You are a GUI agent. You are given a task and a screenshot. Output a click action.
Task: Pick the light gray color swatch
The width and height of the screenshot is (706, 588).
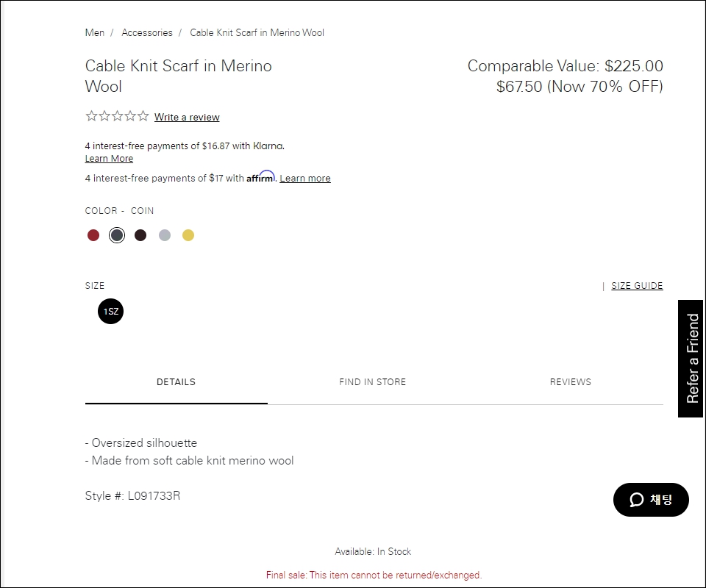pyautogui.click(x=165, y=235)
